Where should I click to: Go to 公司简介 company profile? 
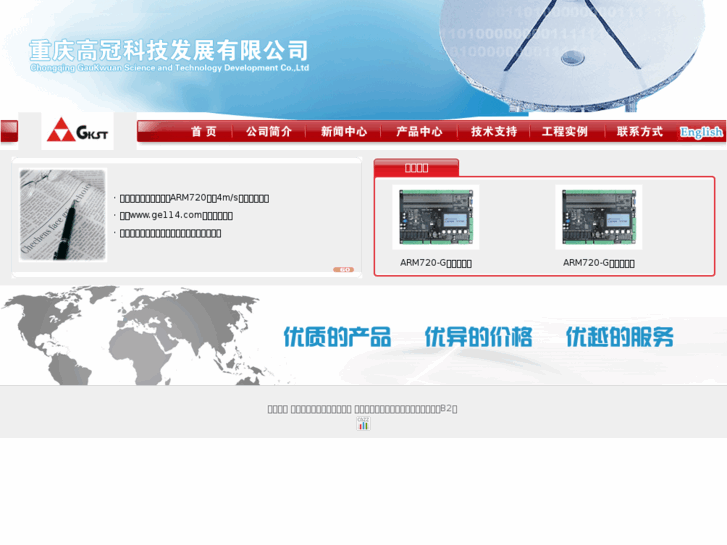pos(269,132)
